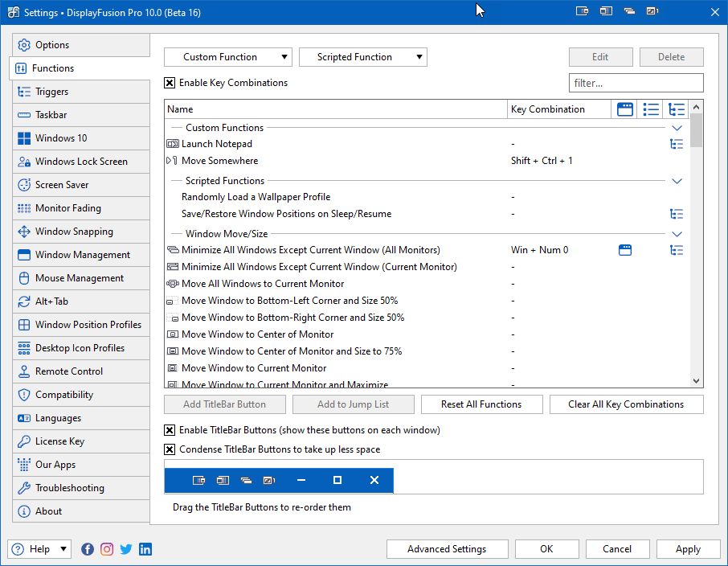Click the monitor-with-small-window icon in the Settings title bar

pyautogui.click(x=583, y=11)
